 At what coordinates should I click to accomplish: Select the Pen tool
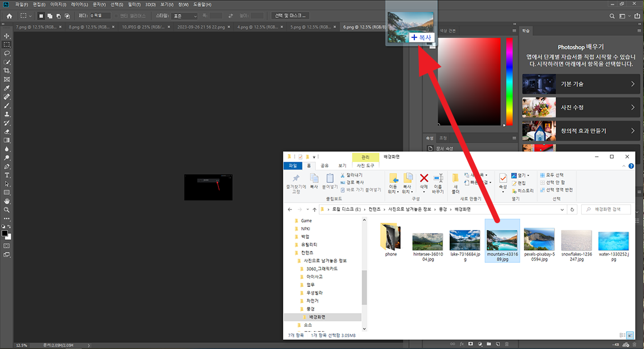(7, 167)
